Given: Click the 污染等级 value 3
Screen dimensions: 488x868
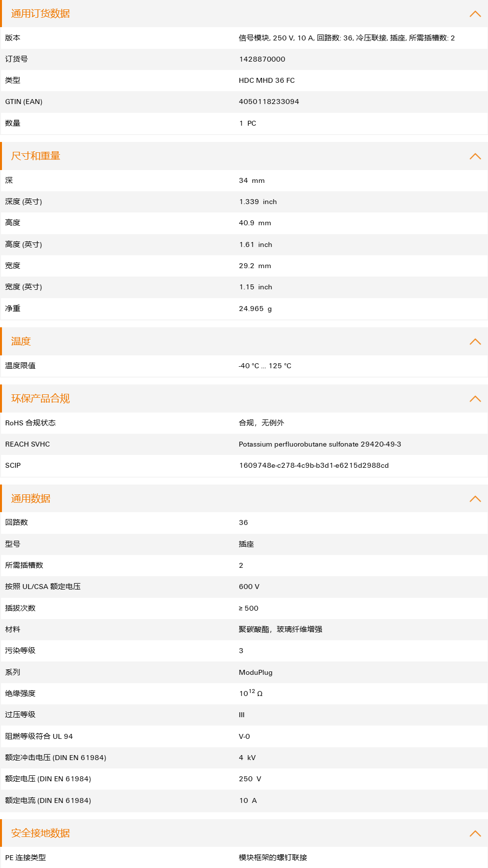Looking at the screenshot, I should tap(241, 651).
